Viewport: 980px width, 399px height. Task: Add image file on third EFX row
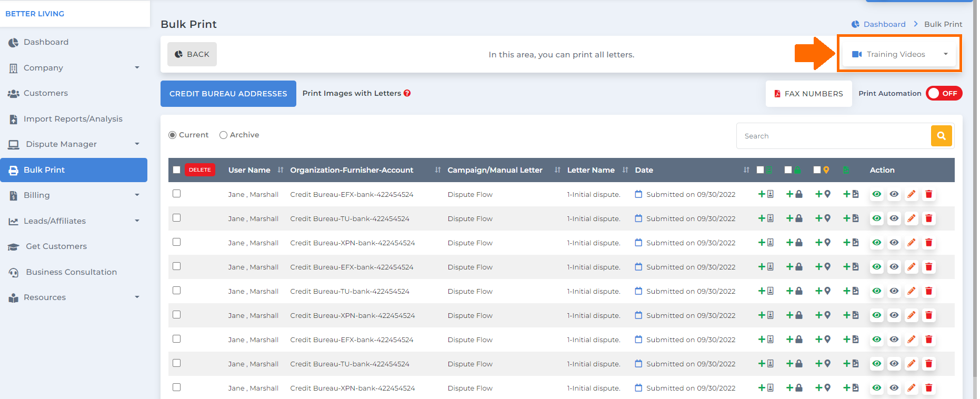click(x=851, y=340)
